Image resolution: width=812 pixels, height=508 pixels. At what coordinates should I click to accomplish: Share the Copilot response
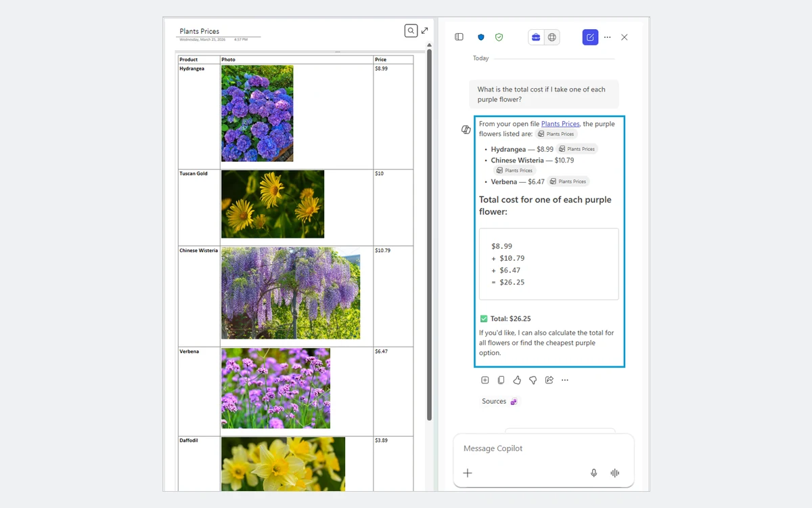point(549,380)
